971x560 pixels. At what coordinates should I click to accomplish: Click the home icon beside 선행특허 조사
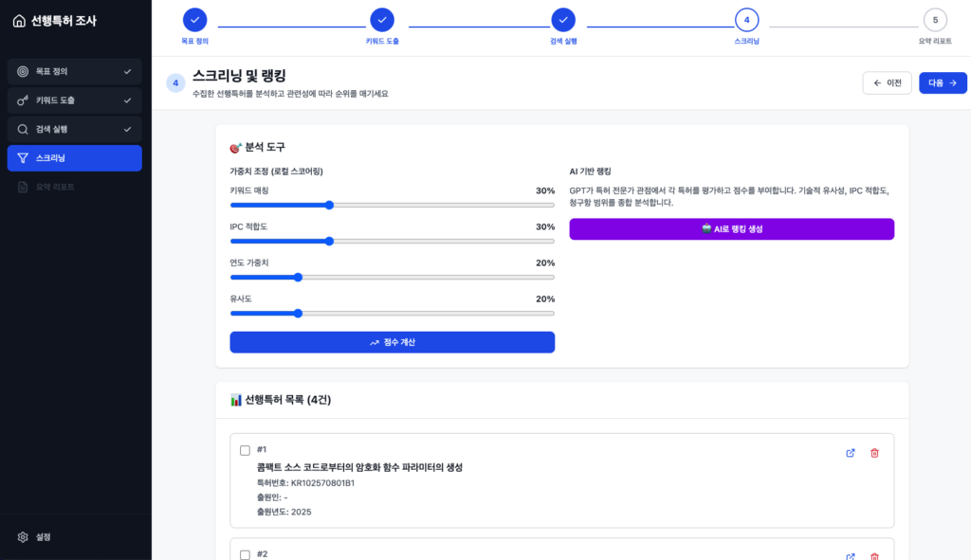(x=19, y=21)
